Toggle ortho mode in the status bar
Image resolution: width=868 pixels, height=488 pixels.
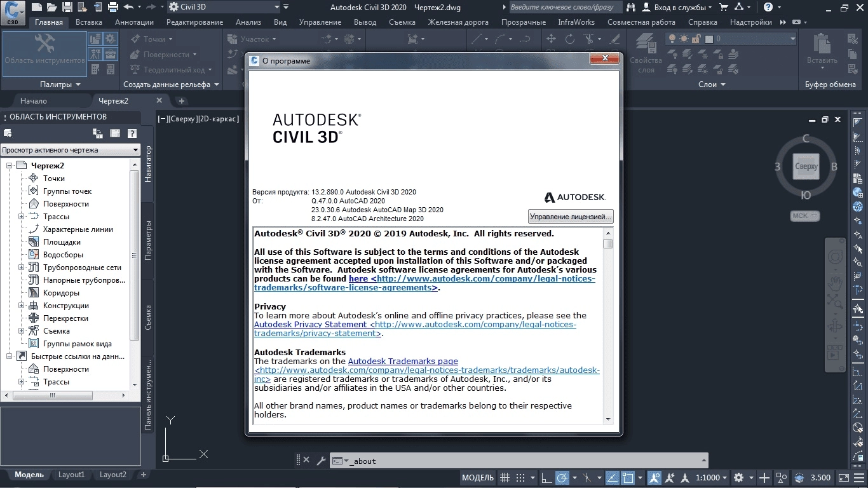[546, 477]
